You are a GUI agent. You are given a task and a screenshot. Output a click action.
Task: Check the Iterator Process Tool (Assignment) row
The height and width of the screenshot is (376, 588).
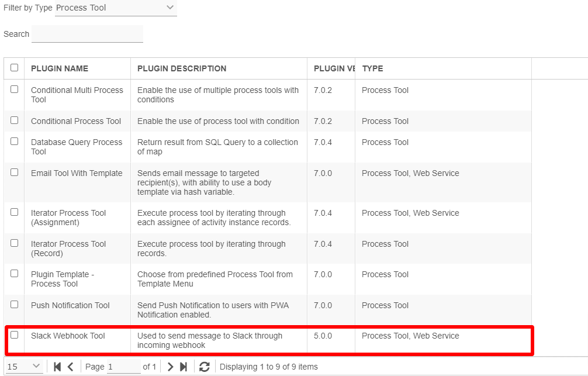[14, 212]
